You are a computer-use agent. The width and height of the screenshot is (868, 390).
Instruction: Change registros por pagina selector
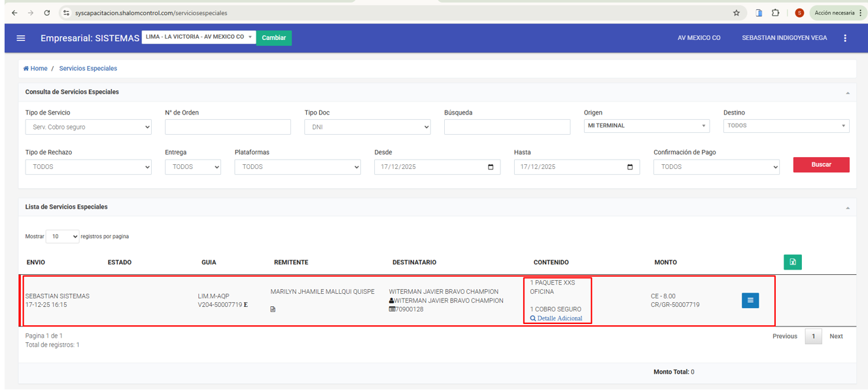[62, 236]
